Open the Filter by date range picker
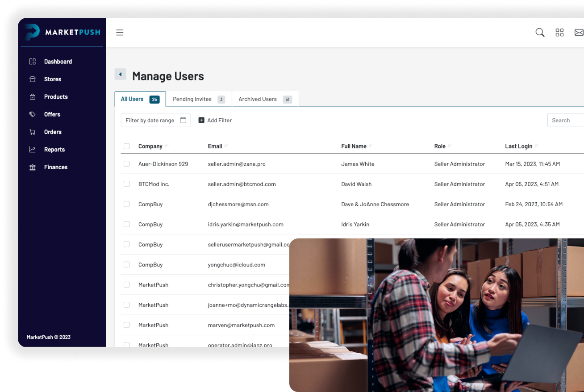This screenshot has height=392, width=584. pos(156,120)
